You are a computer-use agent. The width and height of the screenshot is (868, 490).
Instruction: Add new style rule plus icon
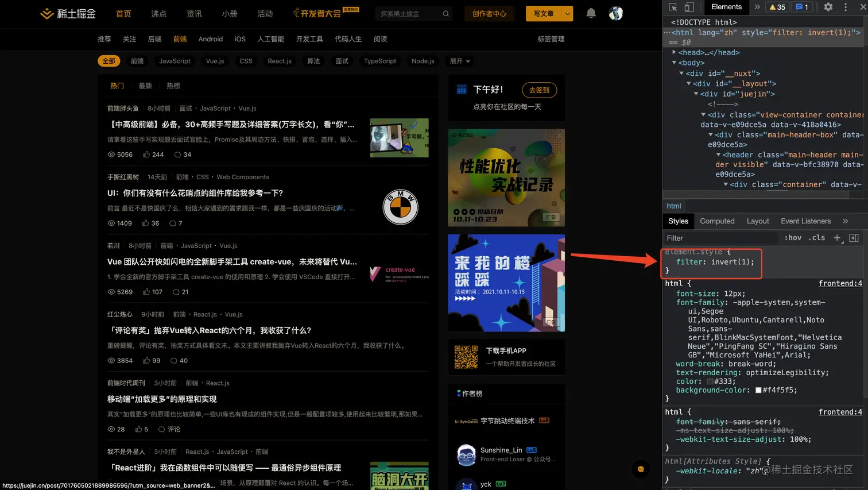click(837, 238)
